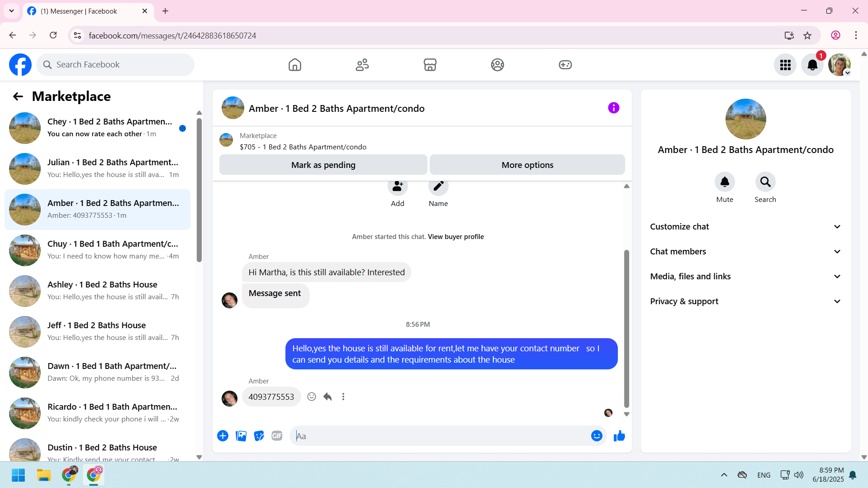
Task: Open the taskbar clock and date
Action: click(x=828, y=475)
